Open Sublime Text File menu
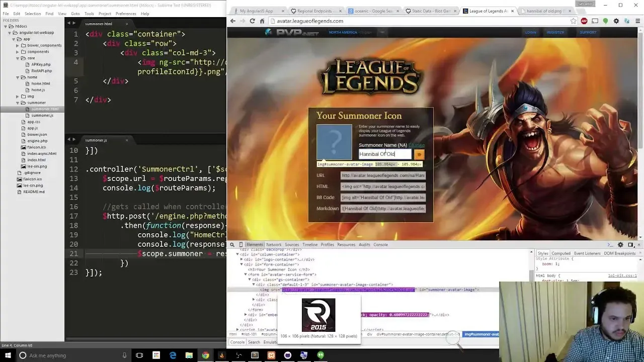The height and width of the screenshot is (362, 644). click(x=6, y=14)
